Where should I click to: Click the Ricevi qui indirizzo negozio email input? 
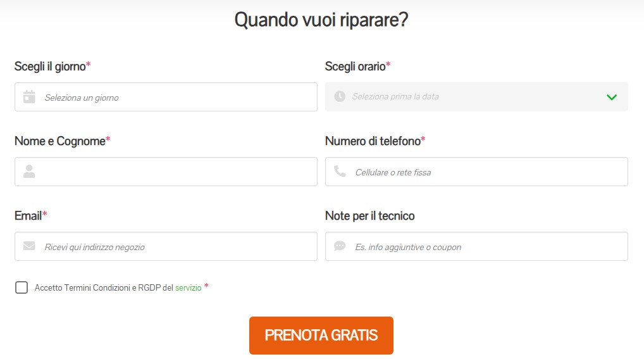(177, 246)
